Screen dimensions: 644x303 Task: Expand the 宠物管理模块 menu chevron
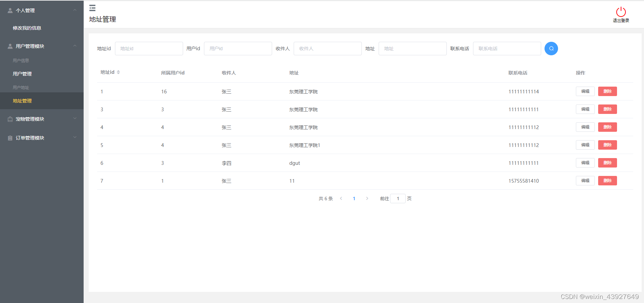[75, 119]
